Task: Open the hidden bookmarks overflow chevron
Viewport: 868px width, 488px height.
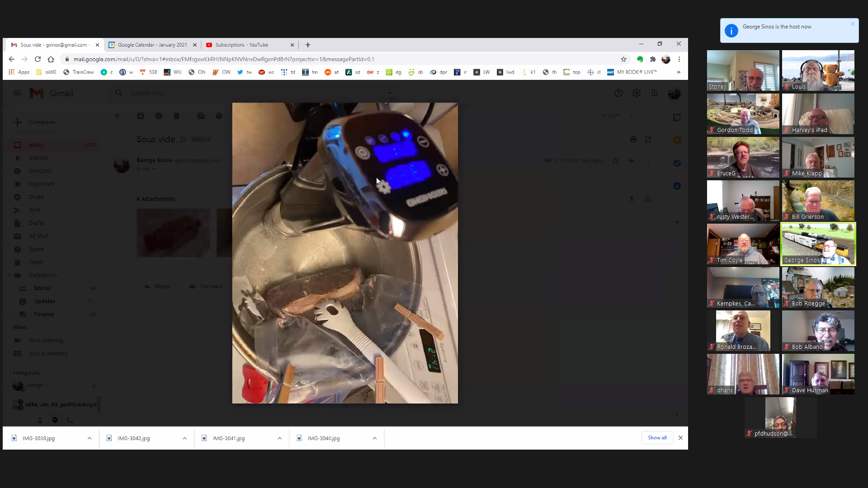Action: point(678,72)
